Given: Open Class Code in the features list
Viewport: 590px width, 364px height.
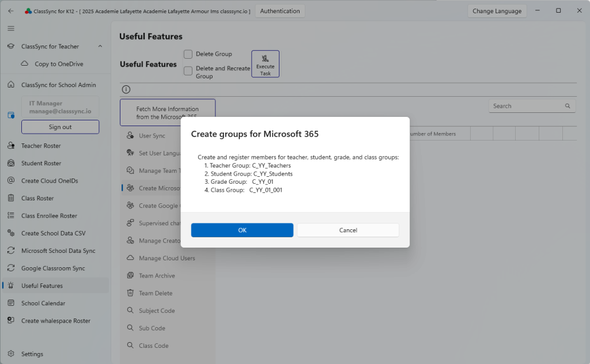Looking at the screenshot, I should click(x=168, y=346).
